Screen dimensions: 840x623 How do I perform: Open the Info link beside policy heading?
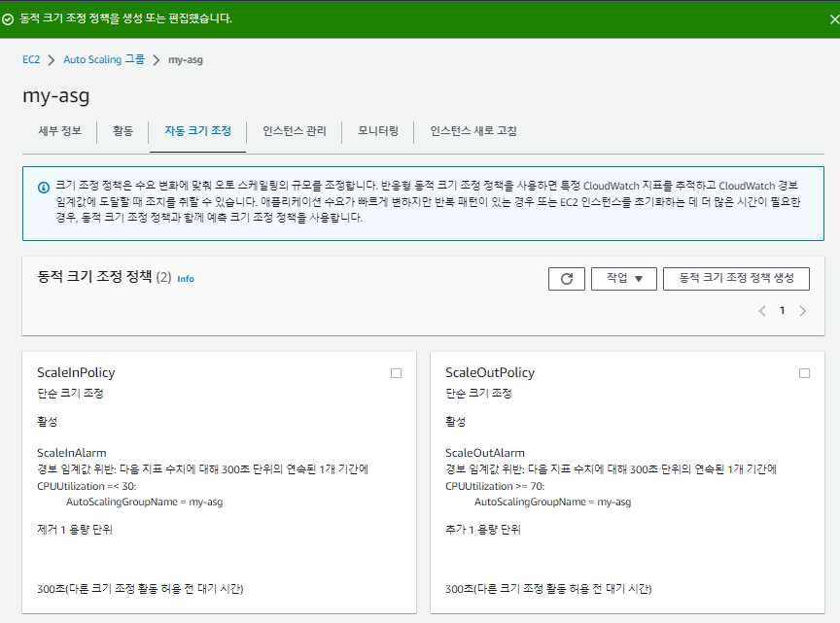[x=186, y=279]
